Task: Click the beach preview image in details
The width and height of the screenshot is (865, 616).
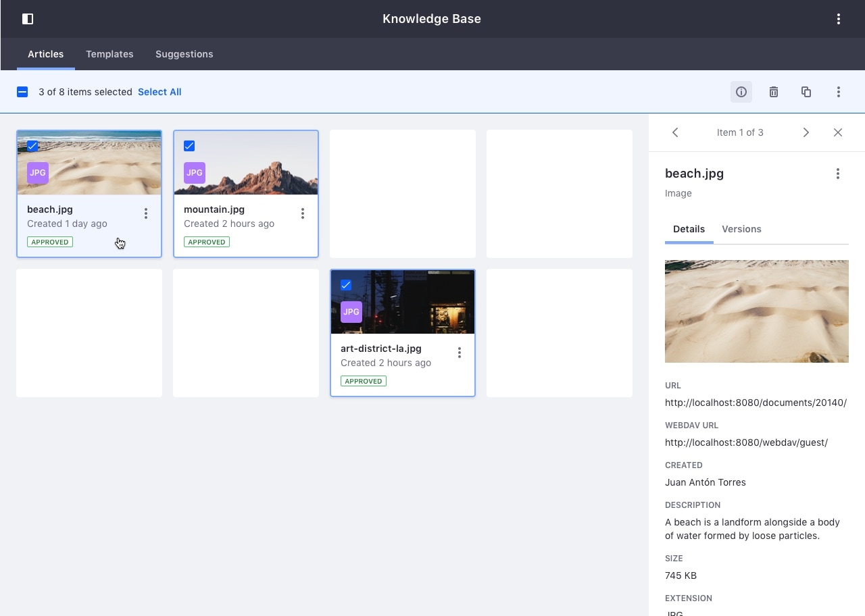Action: [x=756, y=311]
